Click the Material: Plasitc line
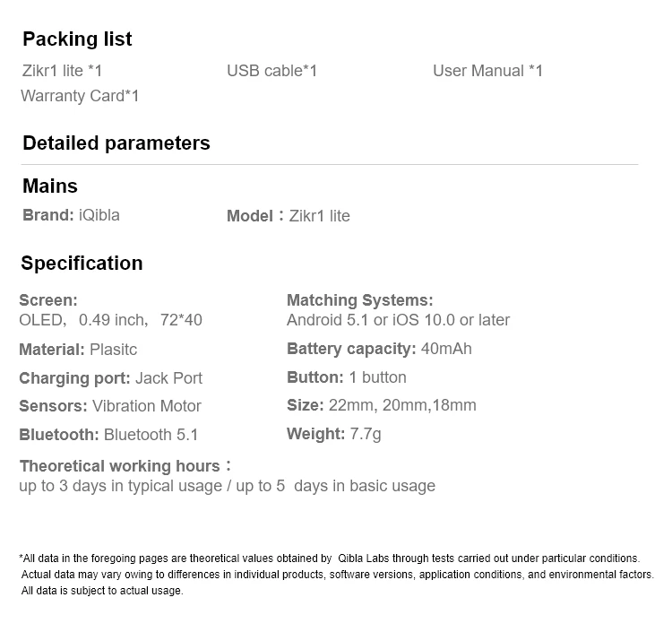The image size is (672, 632). pos(78,350)
